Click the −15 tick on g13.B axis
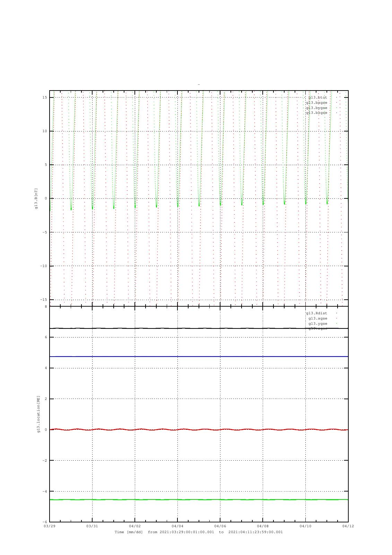 (43, 300)
